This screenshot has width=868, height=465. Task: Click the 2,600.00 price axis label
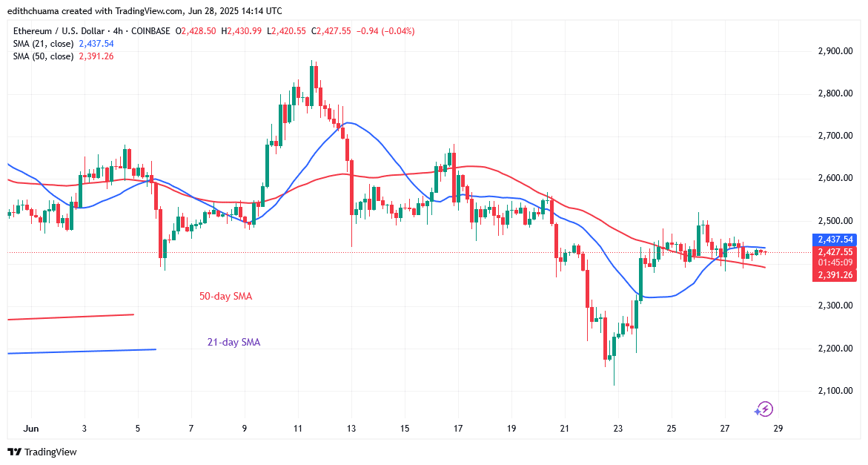coord(835,178)
